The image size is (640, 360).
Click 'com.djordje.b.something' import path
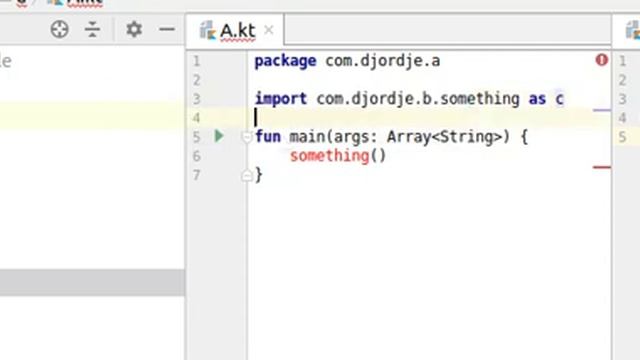pyautogui.click(x=418, y=99)
